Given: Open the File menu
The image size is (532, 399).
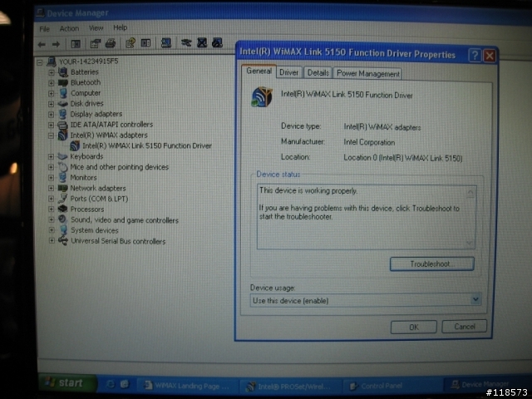Looking at the screenshot, I should [44, 29].
